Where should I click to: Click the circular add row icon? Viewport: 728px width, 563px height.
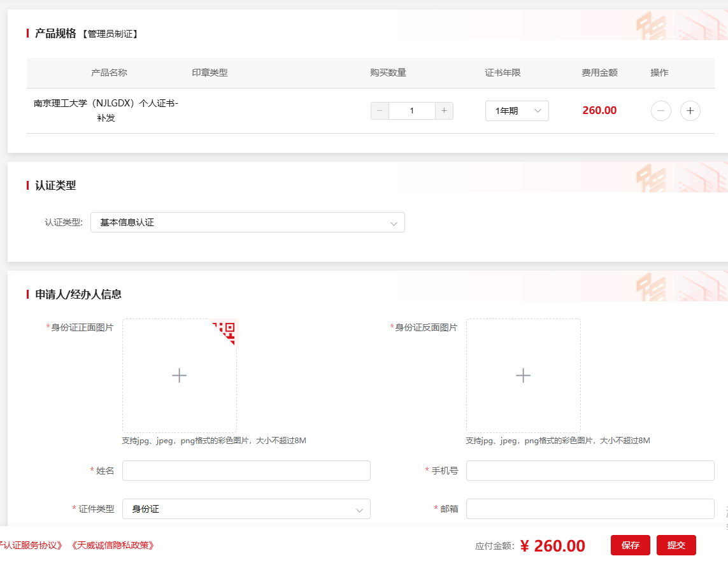coord(690,111)
